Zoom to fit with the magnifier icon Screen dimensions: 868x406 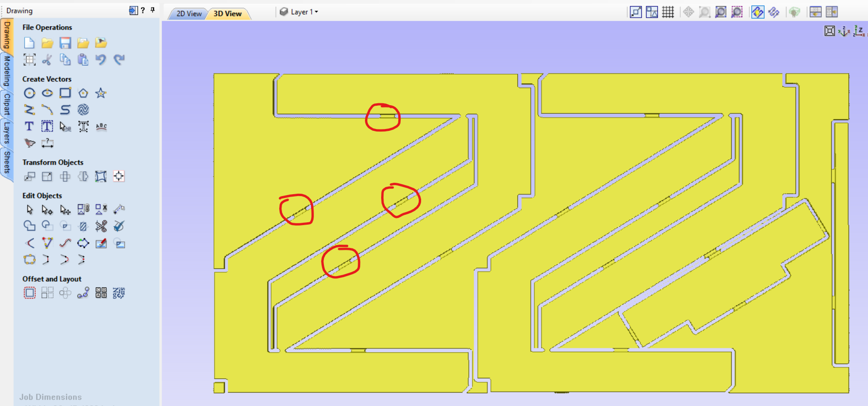[721, 12]
